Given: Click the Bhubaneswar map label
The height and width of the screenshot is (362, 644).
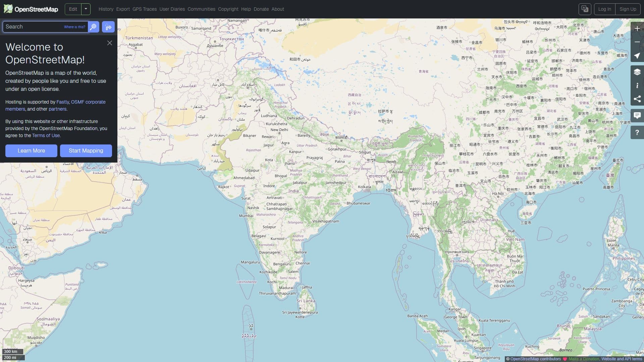Looking at the screenshot, I should pos(358,203).
